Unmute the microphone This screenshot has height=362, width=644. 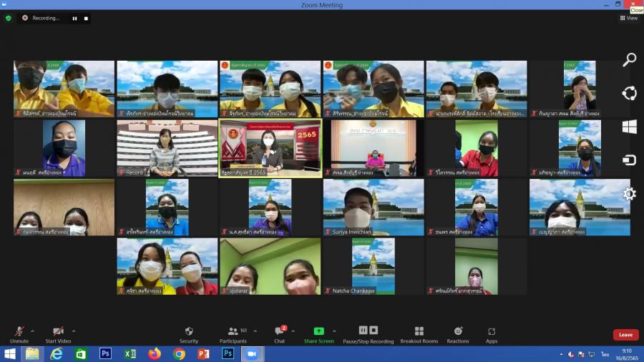[19, 332]
